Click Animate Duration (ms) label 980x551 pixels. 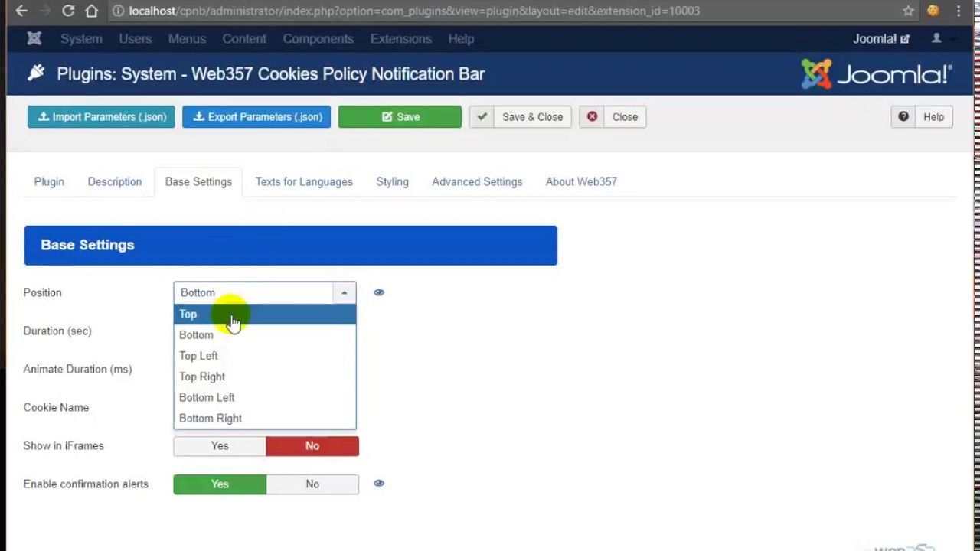point(77,369)
